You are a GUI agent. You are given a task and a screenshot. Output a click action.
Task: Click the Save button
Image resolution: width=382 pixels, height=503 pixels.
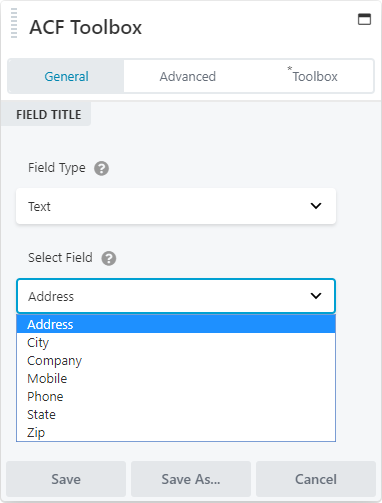(x=66, y=479)
